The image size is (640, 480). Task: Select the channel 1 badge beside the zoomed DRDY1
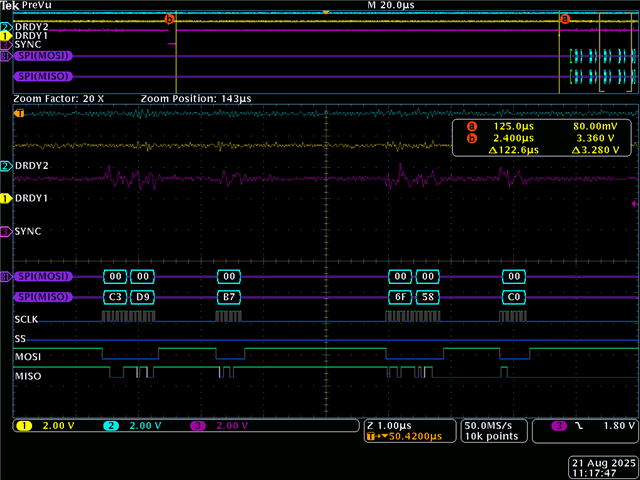[6, 198]
